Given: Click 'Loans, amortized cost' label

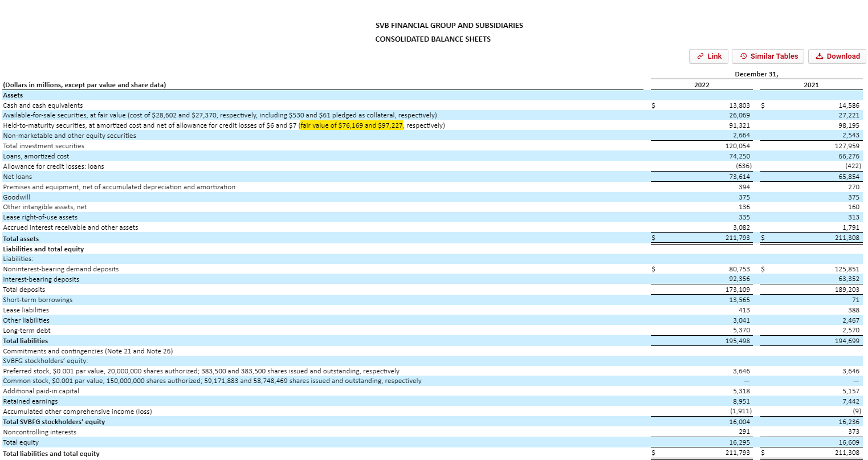Looking at the screenshot, I should point(36,156).
